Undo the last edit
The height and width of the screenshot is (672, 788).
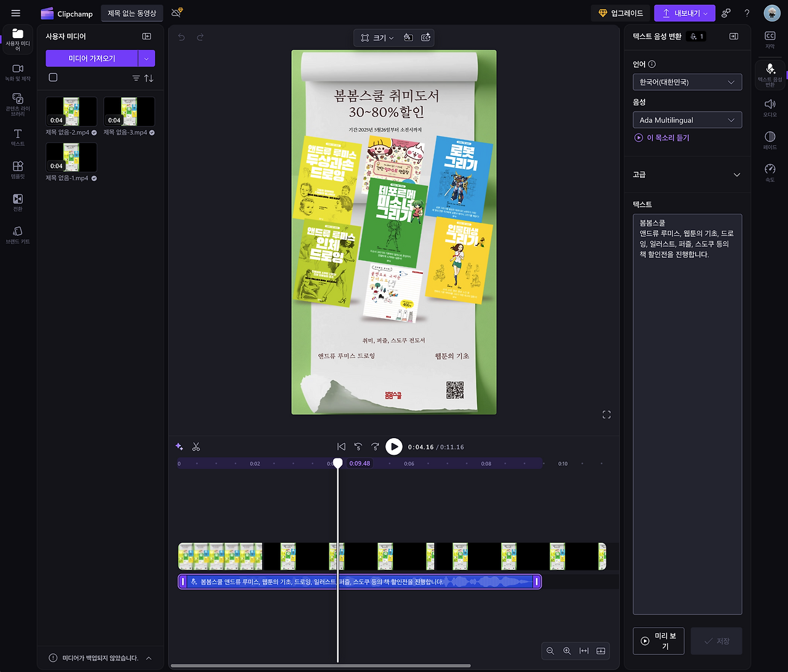point(182,38)
